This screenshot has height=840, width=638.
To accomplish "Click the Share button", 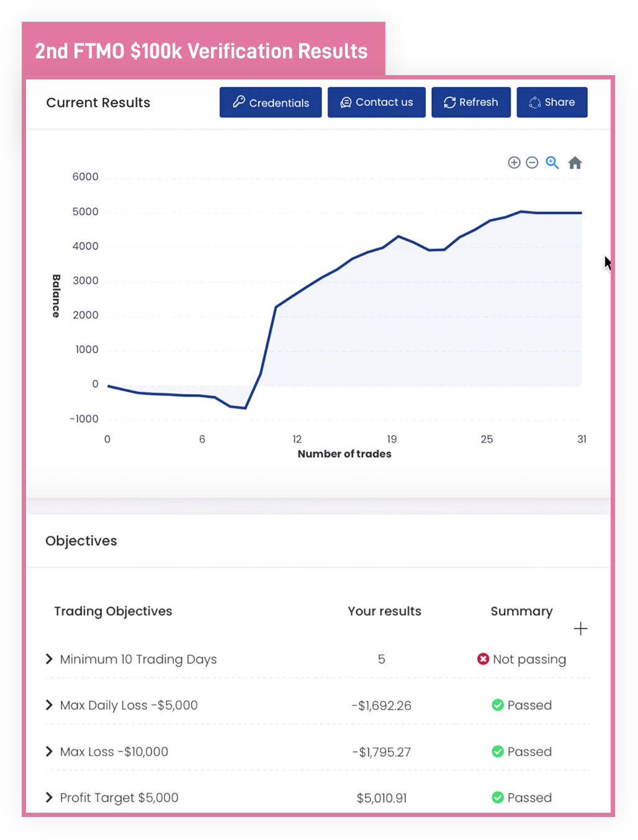I will [552, 102].
